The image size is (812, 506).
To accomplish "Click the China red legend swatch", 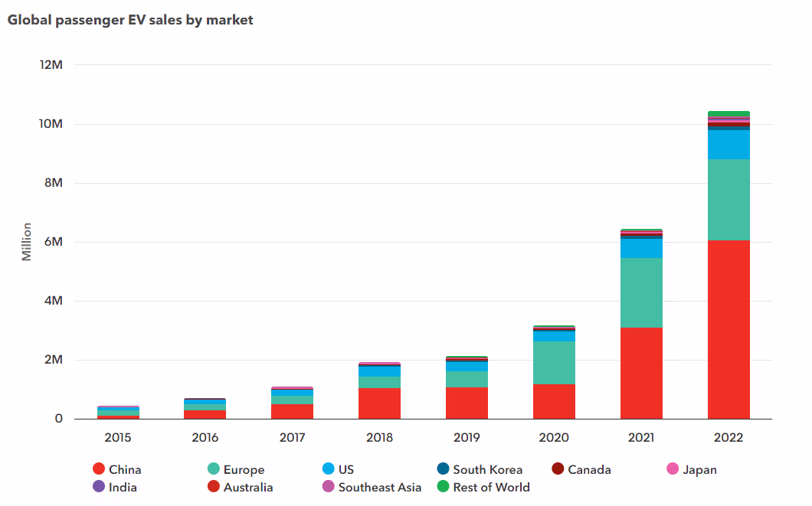I will [x=98, y=468].
